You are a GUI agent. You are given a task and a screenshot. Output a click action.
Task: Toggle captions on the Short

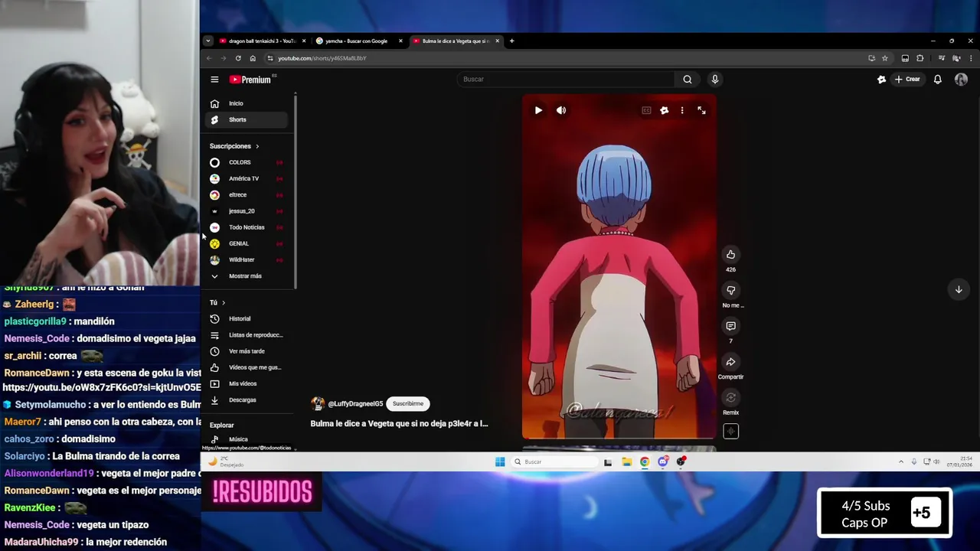(x=646, y=110)
